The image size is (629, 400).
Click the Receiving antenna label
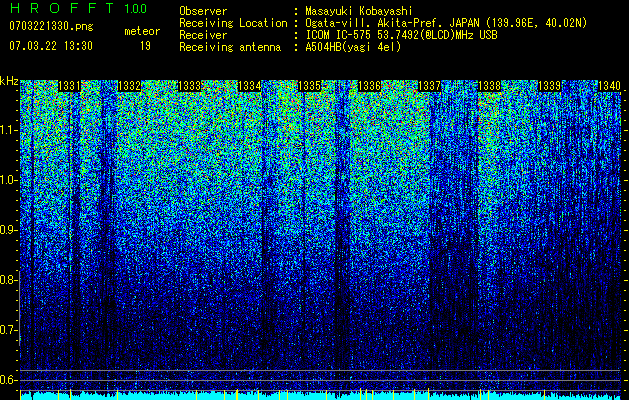(230, 47)
